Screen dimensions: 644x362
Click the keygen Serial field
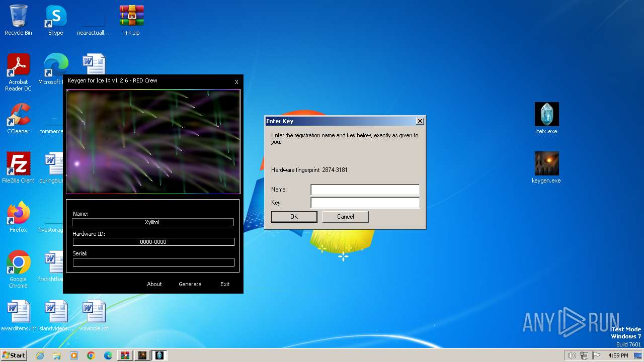click(x=153, y=262)
